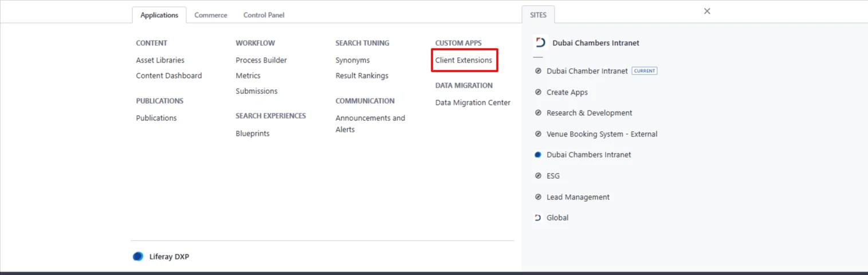Open Process Builder under Workflow
This screenshot has height=275, width=868.
pos(261,60)
